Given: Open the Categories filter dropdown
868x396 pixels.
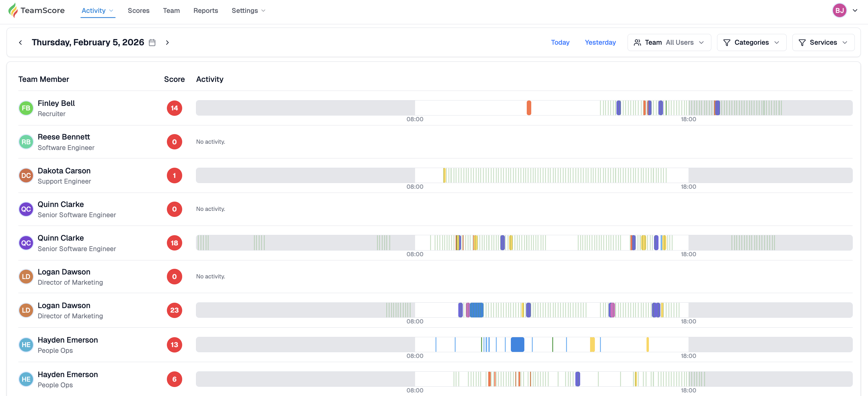Looking at the screenshot, I should [x=752, y=42].
